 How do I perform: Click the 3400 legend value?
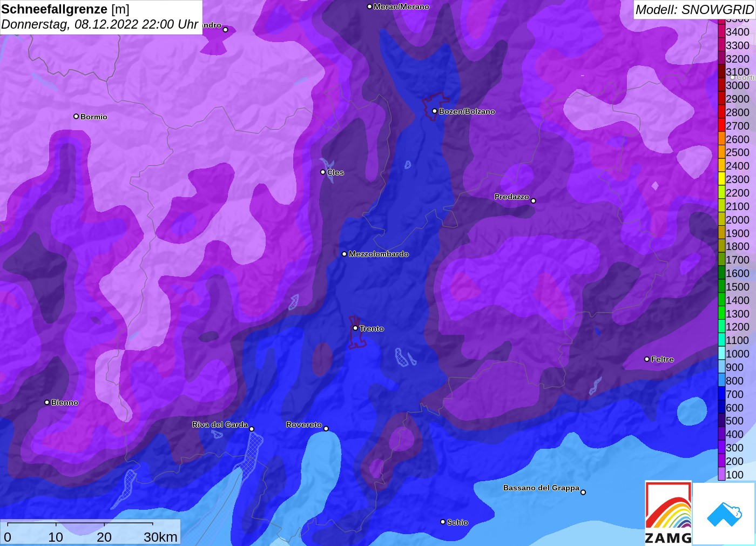tap(738, 32)
